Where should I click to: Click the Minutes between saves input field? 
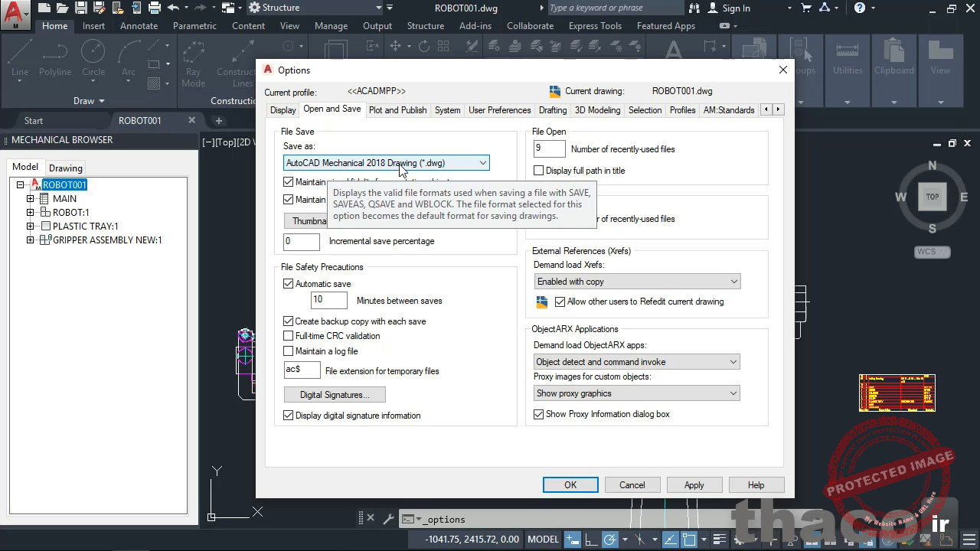click(328, 300)
